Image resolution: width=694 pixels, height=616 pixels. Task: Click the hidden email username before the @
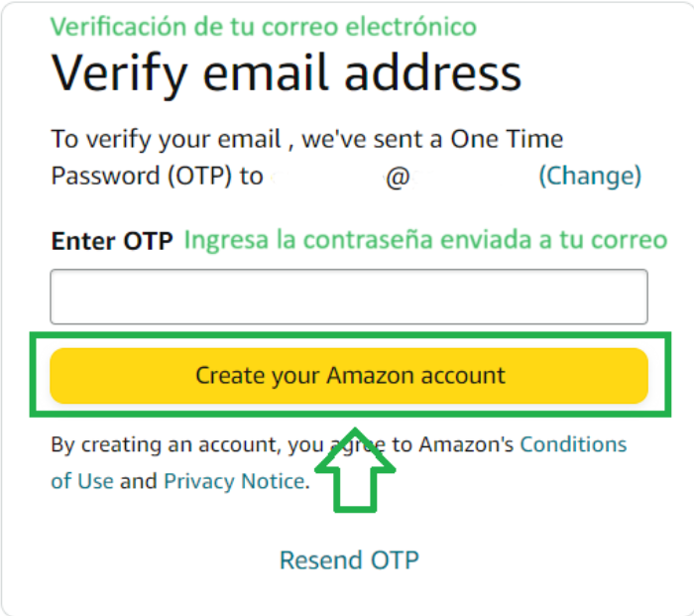tap(324, 178)
